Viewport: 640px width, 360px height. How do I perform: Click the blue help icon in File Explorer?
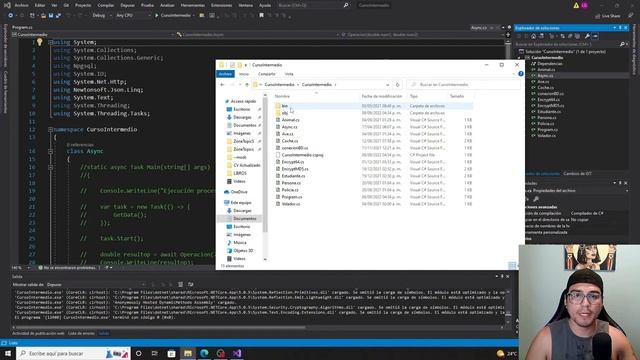pyautogui.click(x=521, y=74)
